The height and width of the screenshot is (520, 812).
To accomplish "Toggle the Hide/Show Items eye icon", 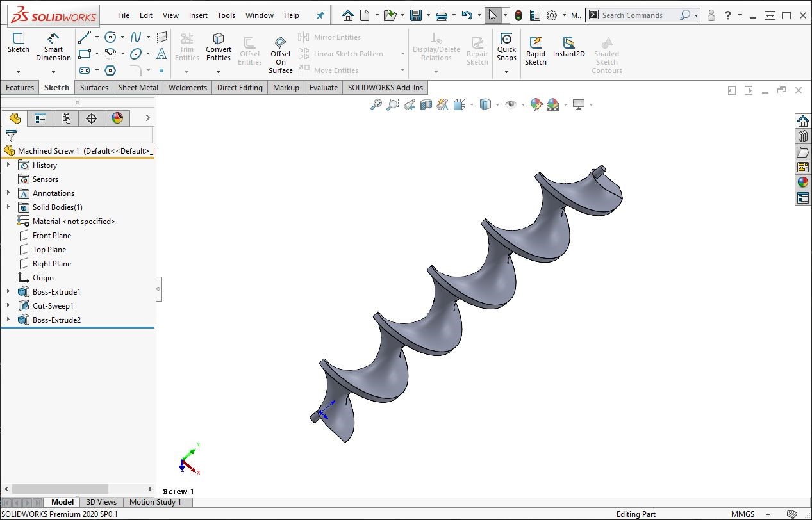I will pos(511,104).
